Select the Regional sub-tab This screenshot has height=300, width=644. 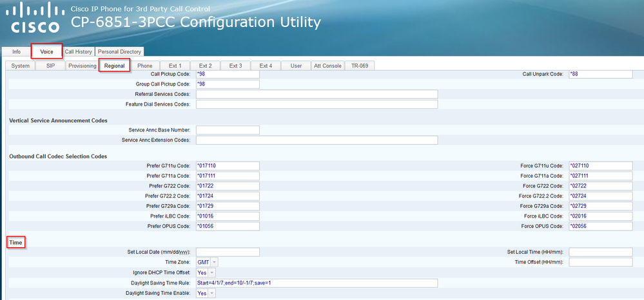115,66
